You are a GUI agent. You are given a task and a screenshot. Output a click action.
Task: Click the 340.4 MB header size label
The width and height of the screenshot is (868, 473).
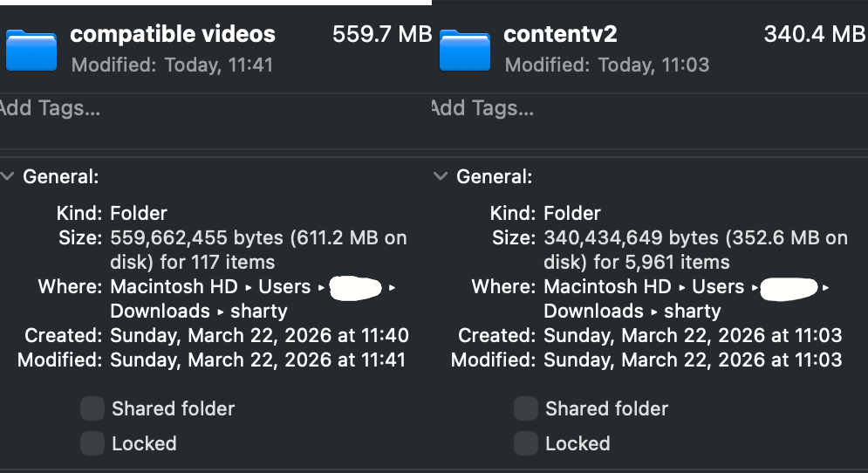click(814, 34)
